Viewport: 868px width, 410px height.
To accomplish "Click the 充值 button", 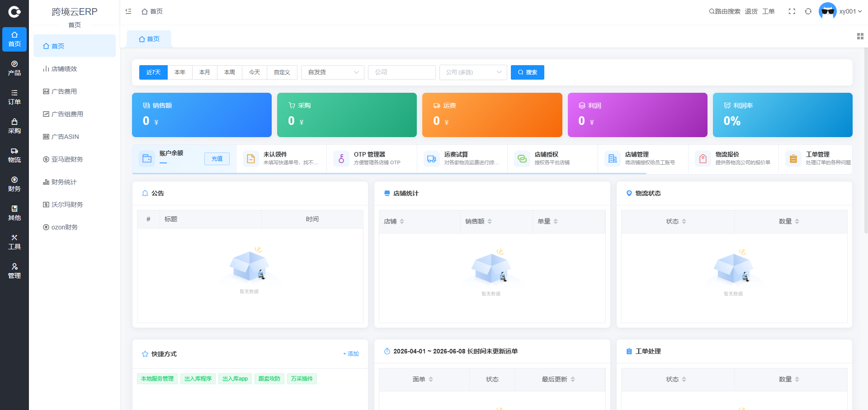I will pos(217,159).
